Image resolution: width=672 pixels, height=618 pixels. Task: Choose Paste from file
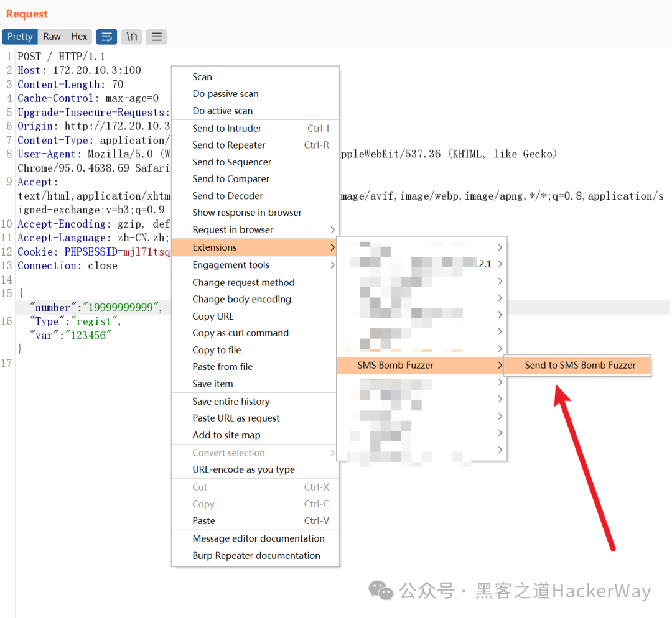(x=256, y=367)
